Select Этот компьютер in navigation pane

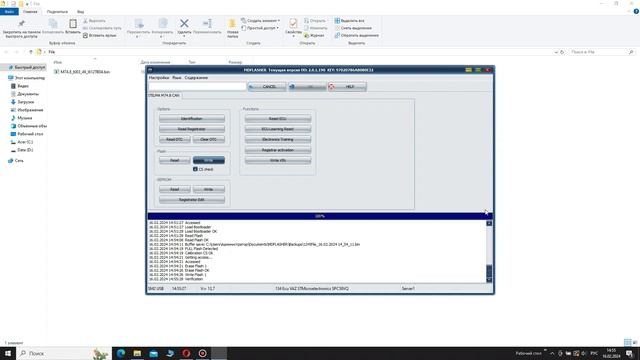click(27, 78)
